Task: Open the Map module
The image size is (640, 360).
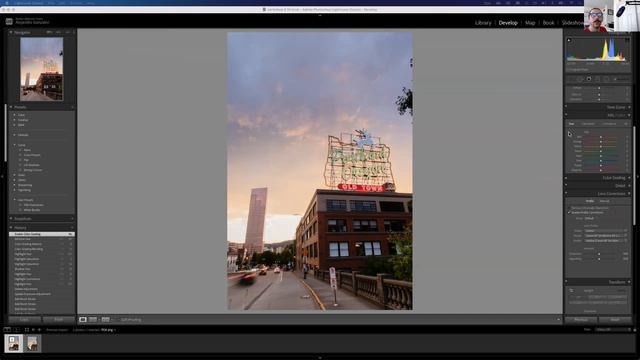Action: 530,23
